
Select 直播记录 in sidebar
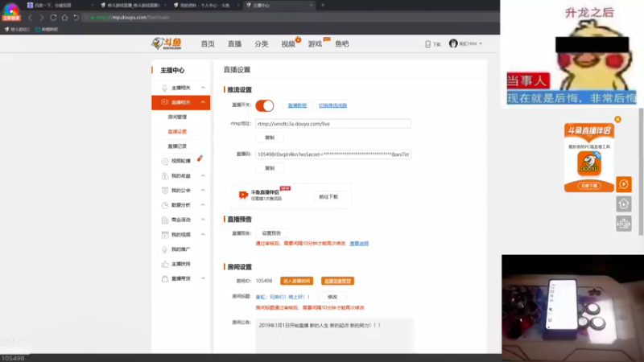pyautogui.click(x=177, y=146)
